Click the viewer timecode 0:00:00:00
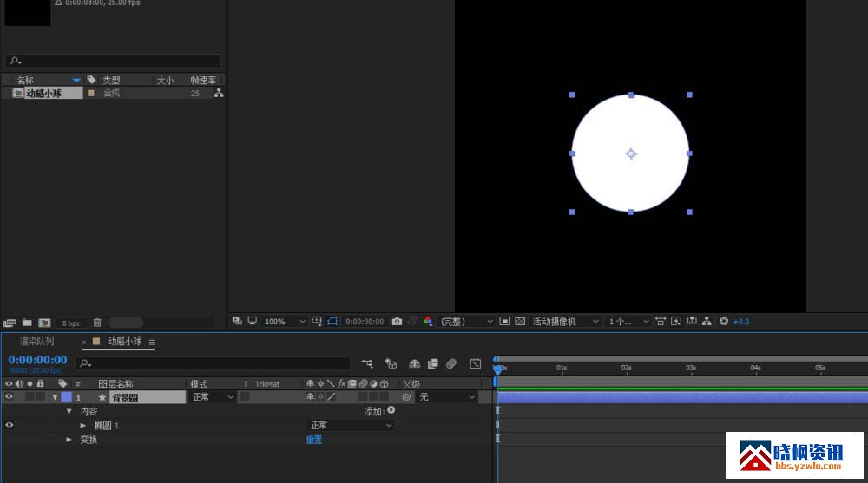Image resolution: width=868 pixels, height=483 pixels. [365, 322]
